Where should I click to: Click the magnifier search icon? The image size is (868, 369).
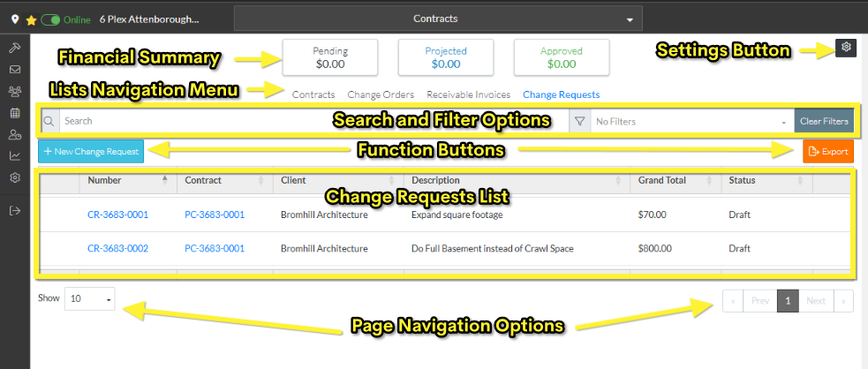(x=49, y=121)
